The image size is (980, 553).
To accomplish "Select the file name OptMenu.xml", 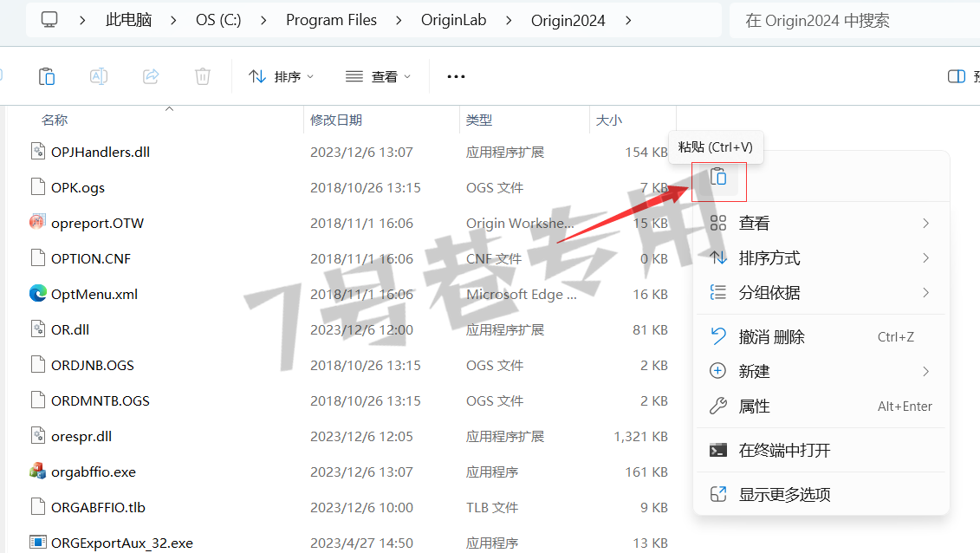I will click(x=94, y=295).
